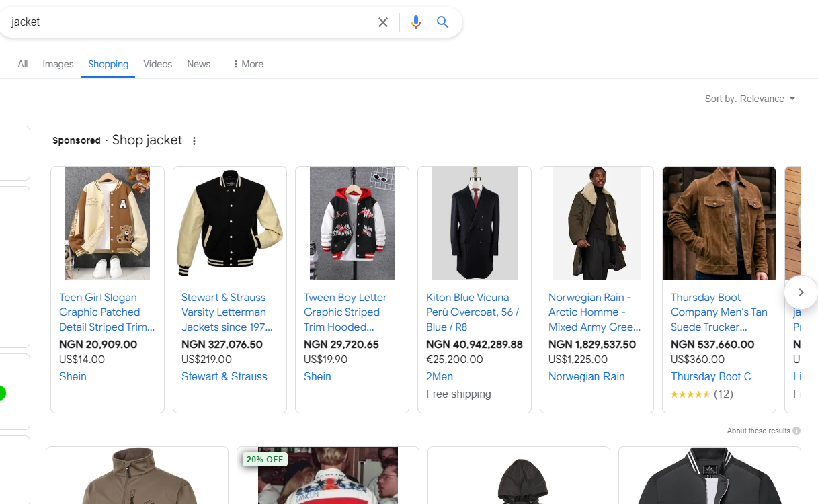This screenshot has height=504, width=818.
Task: Click the army green fur-collar coat image
Action: (597, 223)
